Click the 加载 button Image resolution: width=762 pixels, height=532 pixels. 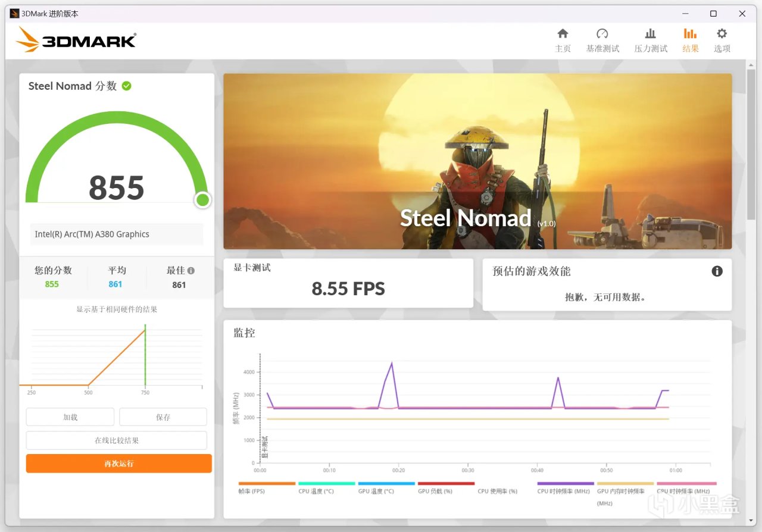tap(70, 417)
